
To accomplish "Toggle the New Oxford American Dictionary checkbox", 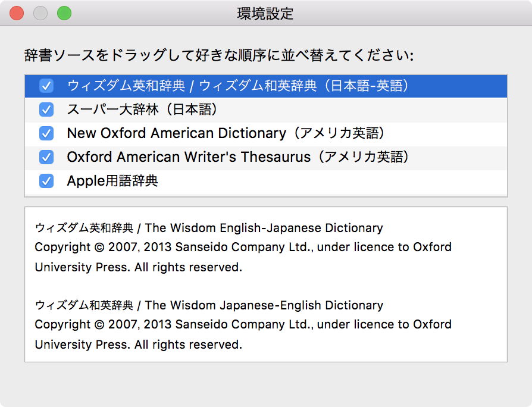I will coord(46,133).
